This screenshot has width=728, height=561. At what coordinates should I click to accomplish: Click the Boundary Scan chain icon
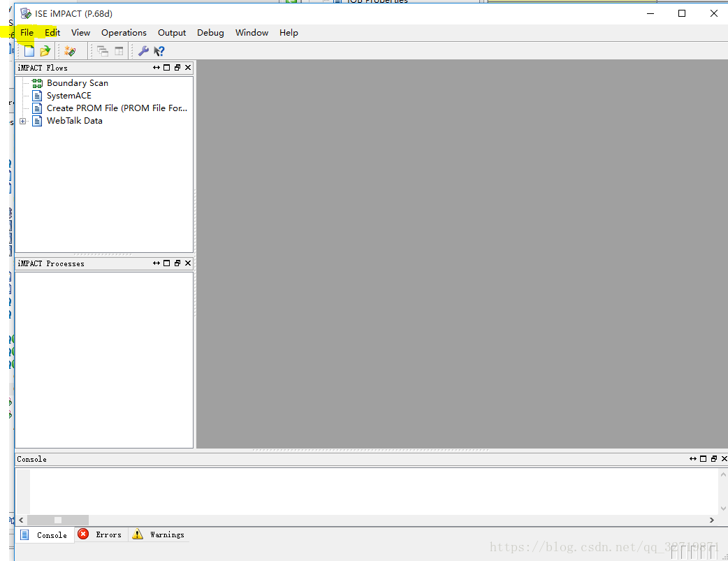pos(37,83)
